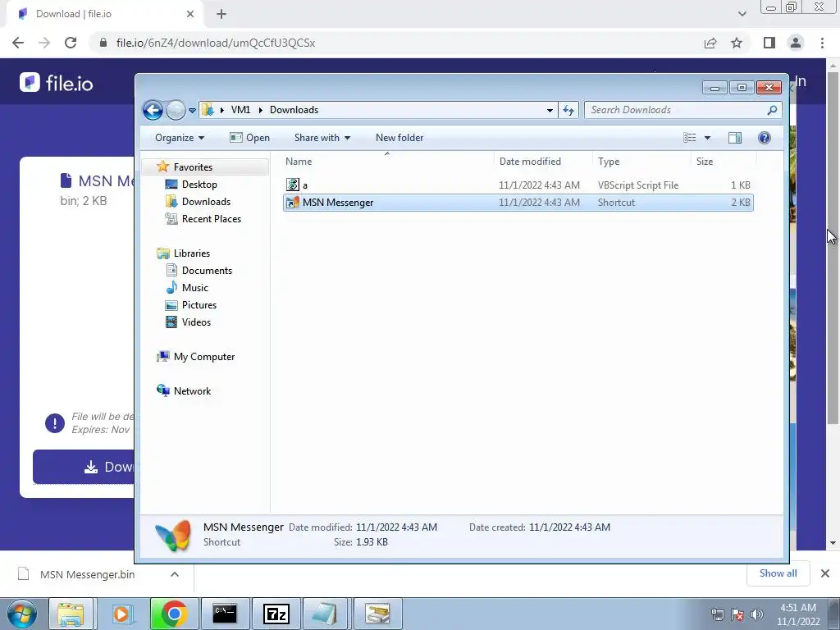
Task: Click Chrome's reload page button
Action: tap(71, 43)
